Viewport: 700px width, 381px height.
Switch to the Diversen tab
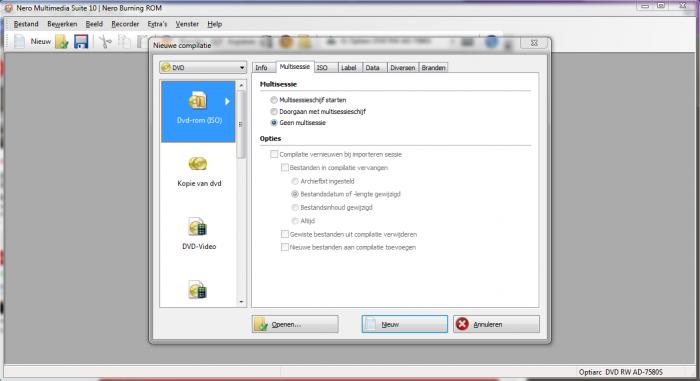[x=402, y=68]
